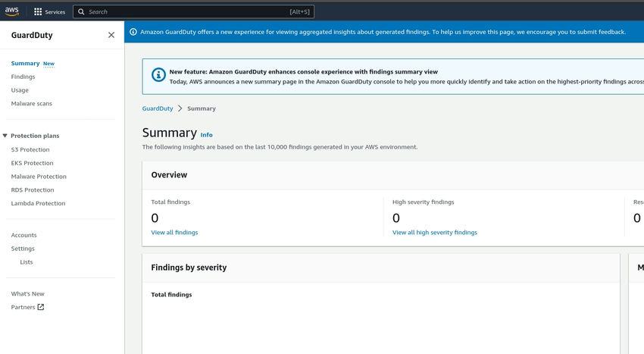Click the search magnifier icon
644x354 pixels.
click(81, 12)
